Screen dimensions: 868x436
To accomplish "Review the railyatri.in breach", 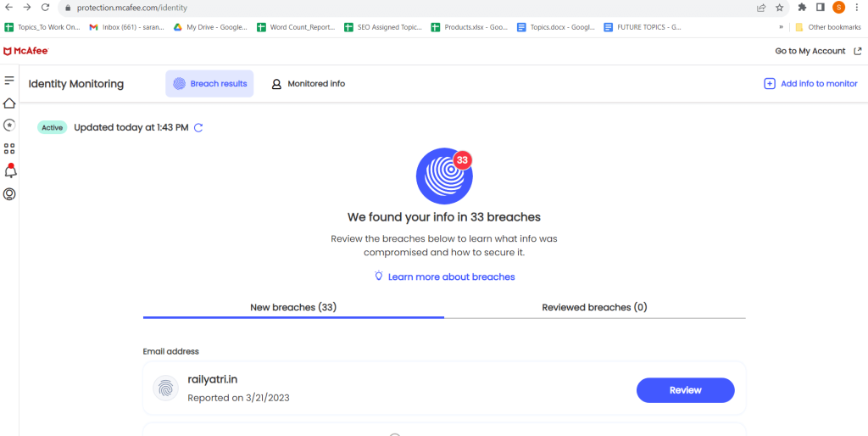I will point(685,390).
